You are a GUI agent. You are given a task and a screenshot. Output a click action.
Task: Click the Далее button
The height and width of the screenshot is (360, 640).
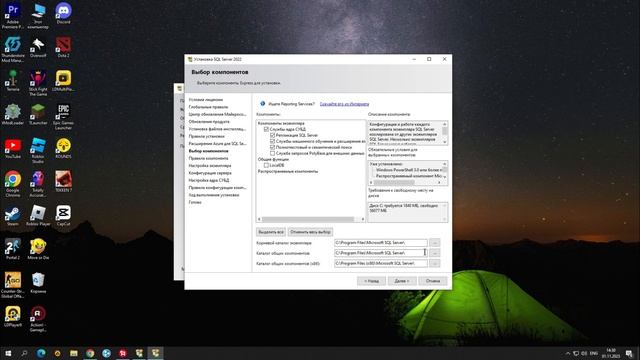pos(402,281)
